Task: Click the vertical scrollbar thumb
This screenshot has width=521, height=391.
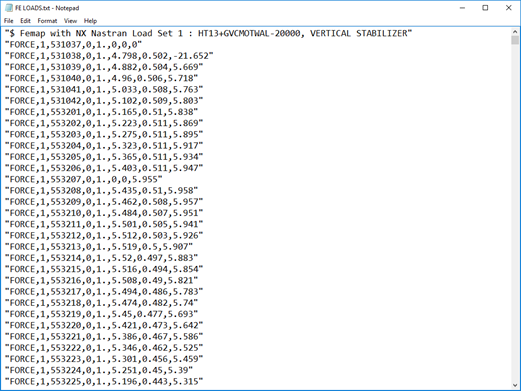Action: point(515,40)
